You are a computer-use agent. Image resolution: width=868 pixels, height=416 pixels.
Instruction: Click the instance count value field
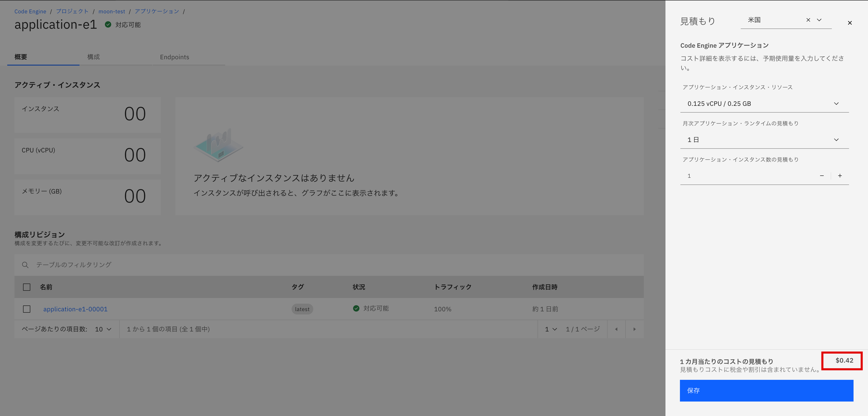[724, 176]
